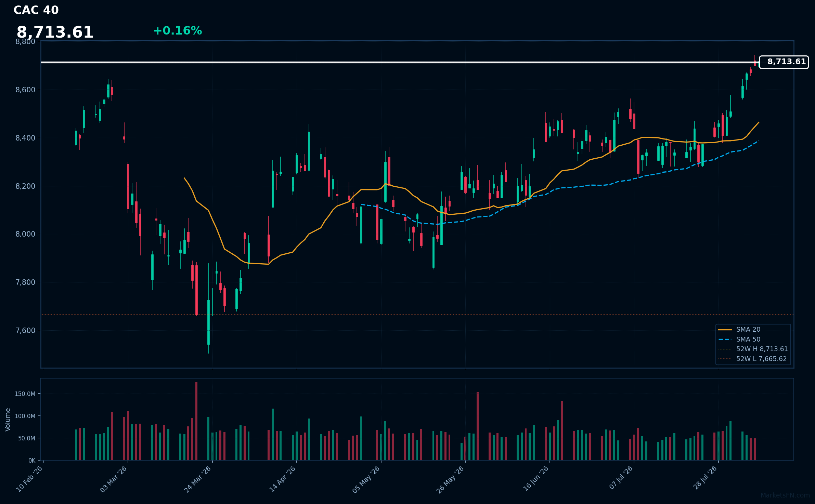Image resolution: width=815 pixels, height=504 pixels.
Task: Select the 16 Jun '26 date label
Action: pyautogui.click(x=536, y=479)
